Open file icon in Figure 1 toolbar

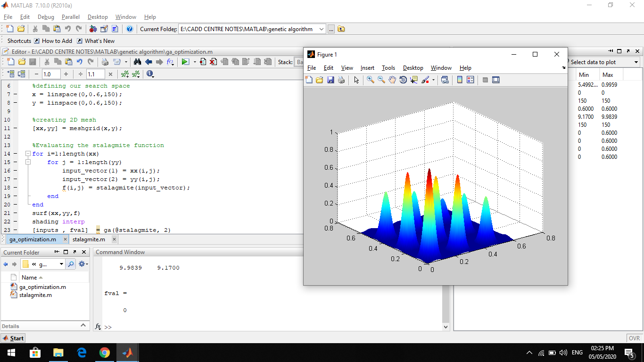[320, 80]
